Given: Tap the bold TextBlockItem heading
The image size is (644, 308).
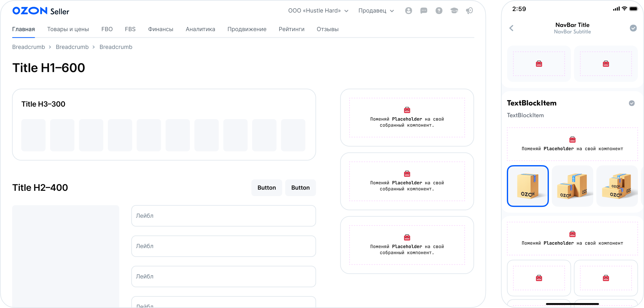Looking at the screenshot, I should pos(532,103).
